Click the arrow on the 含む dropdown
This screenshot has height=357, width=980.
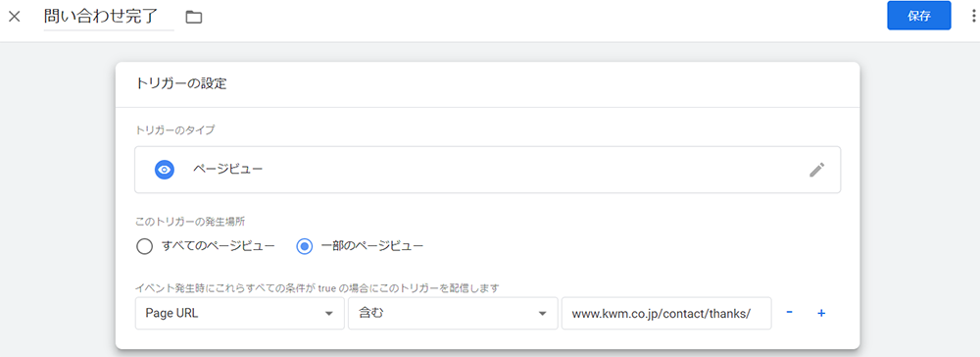click(543, 314)
